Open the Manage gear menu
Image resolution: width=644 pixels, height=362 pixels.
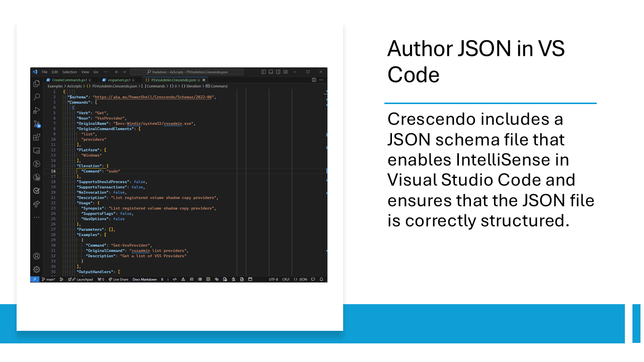36,268
